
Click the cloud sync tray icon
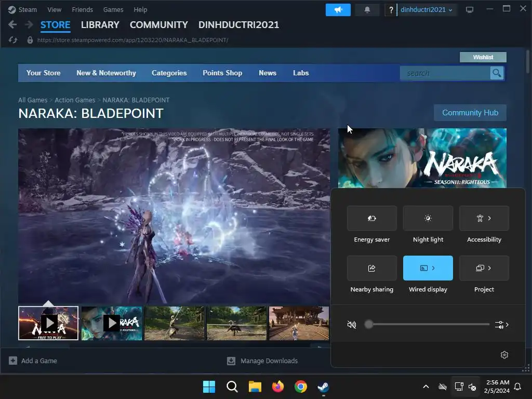click(443, 387)
